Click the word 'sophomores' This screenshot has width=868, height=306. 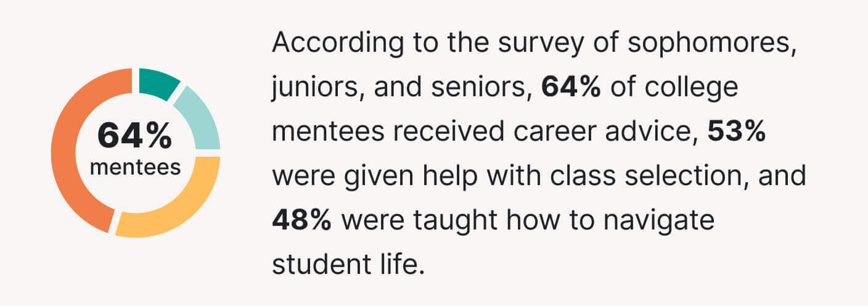707,43
